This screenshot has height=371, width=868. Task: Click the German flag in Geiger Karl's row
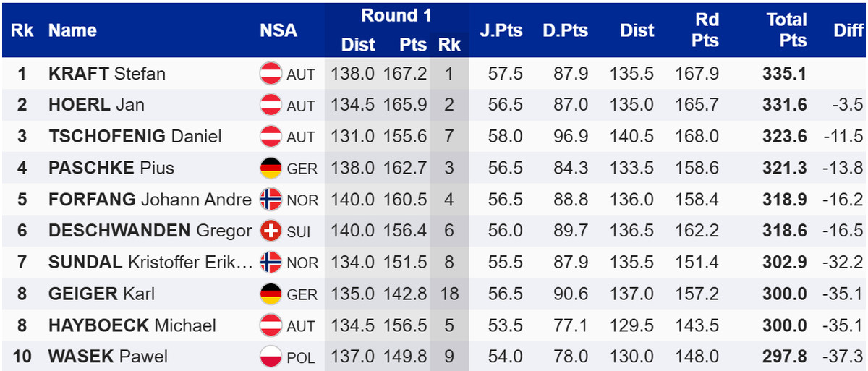tap(271, 294)
